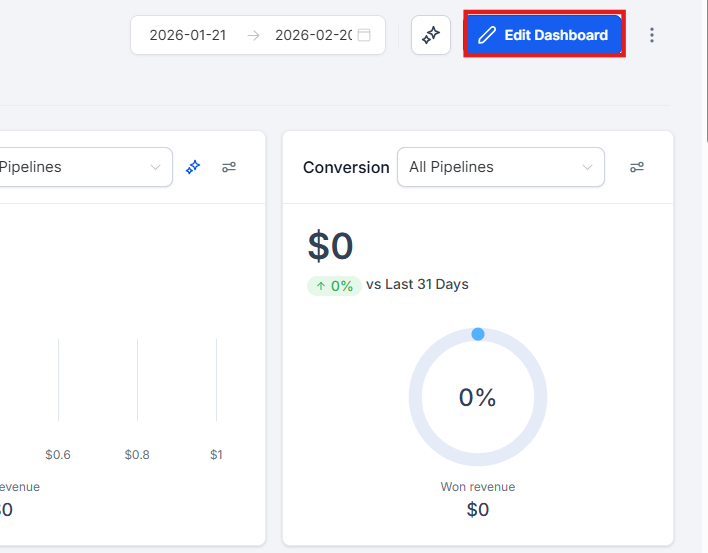Click the "vs Last 31 Days" text

tap(417, 284)
